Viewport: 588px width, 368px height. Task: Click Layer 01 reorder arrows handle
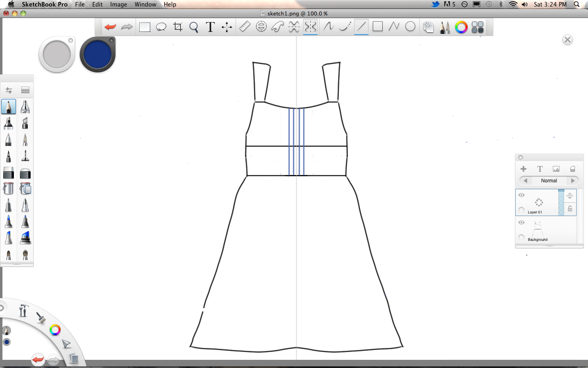pos(570,196)
